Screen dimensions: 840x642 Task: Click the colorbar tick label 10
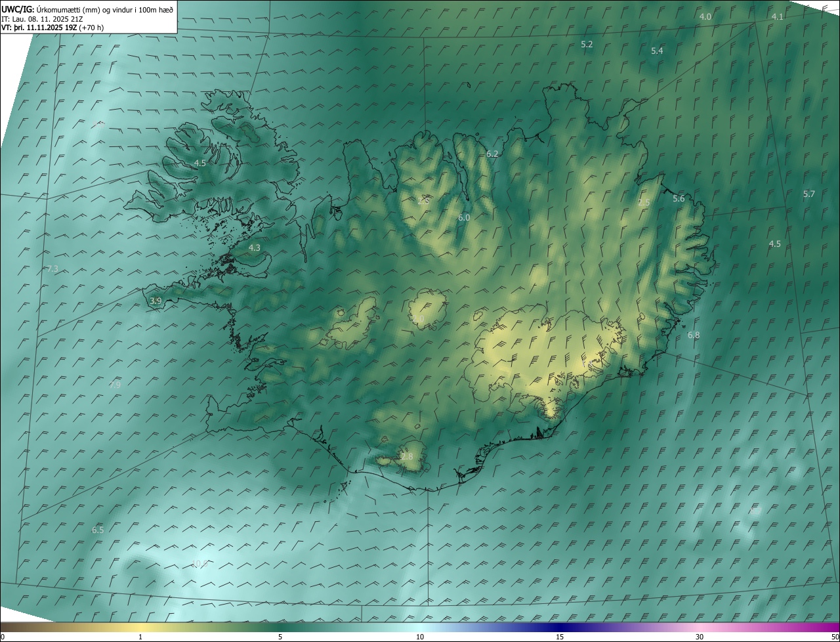[x=420, y=637]
